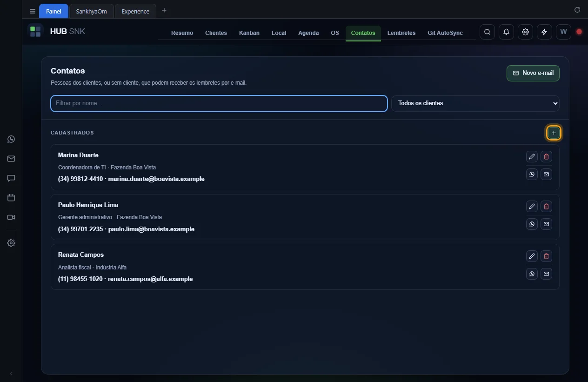The height and width of the screenshot is (382, 588).
Task: Edit Renata Campos's contact
Action: pos(532,256)
